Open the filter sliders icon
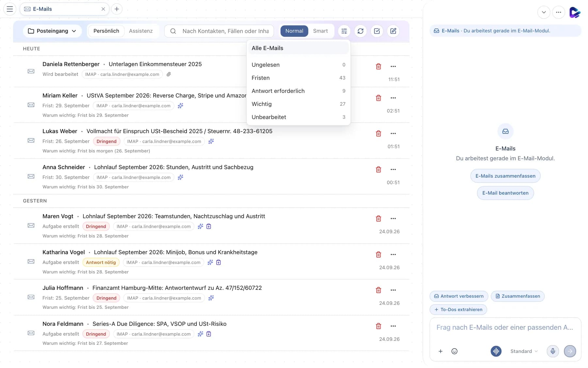The height and width of the screenshot is (368, 588). point(344,31)
